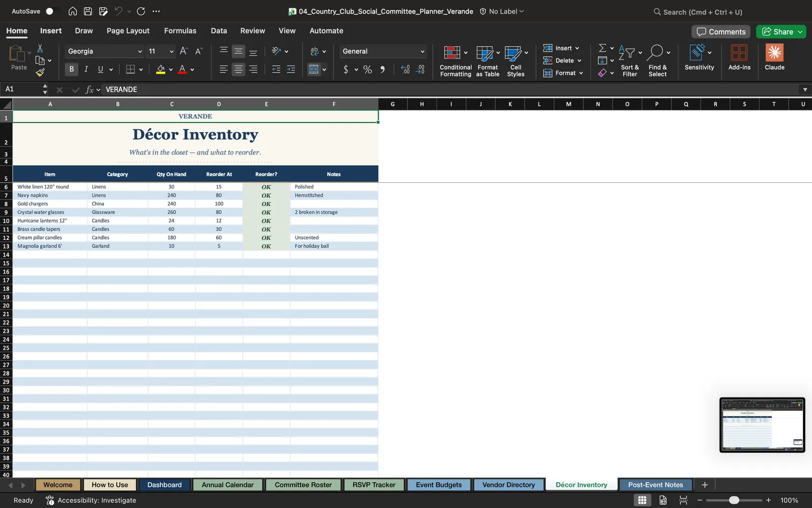Image resolution: width=812 pixels, height=508 pixels.
Task: Toggle align text left
Action: tap(223, 70)
